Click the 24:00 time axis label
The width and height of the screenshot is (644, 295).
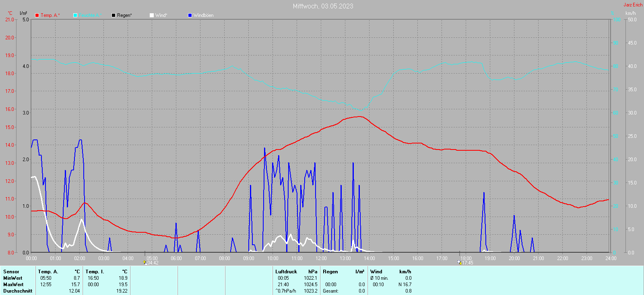[x=611, y=258]
